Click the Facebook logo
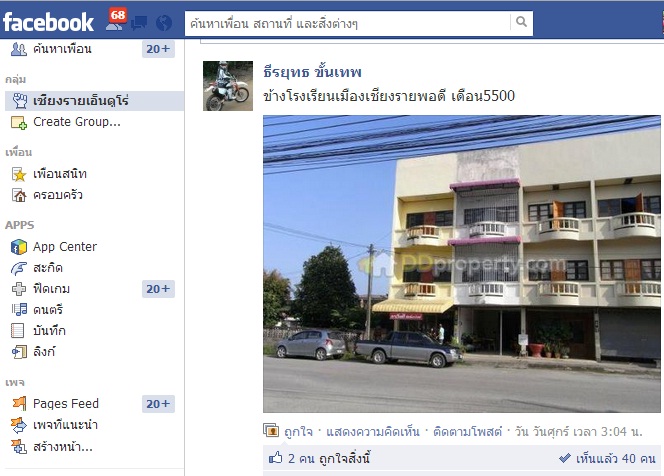Screen dimensions: 664x476 pos(48,22)
